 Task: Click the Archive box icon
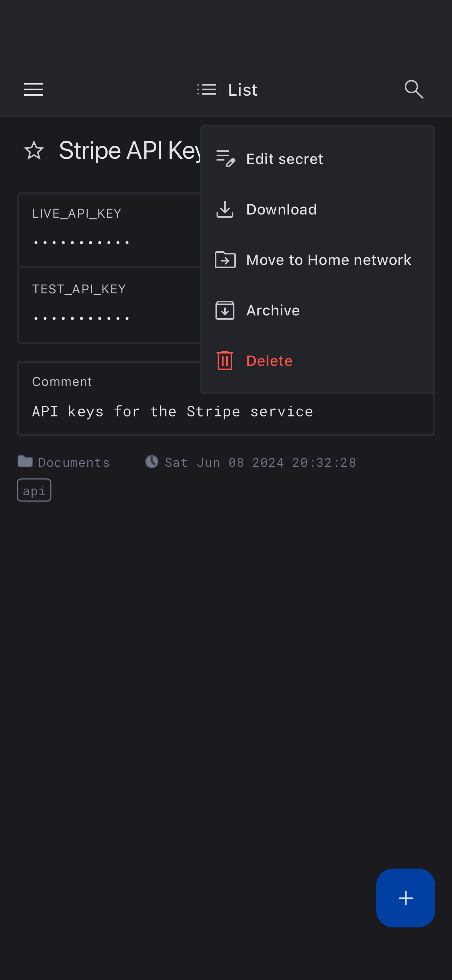point(225,311)
